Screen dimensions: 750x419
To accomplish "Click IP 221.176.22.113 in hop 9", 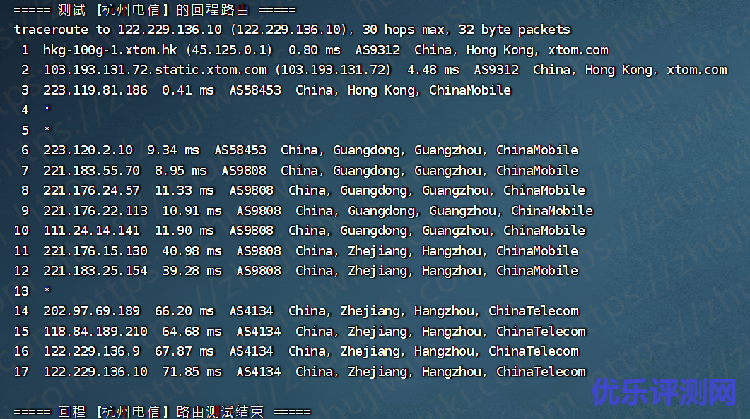I will [x=95, y=211].
